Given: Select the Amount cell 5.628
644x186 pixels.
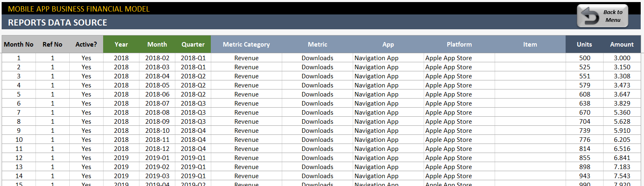Looking at the screenshot, I should click(x=622, y=122).
